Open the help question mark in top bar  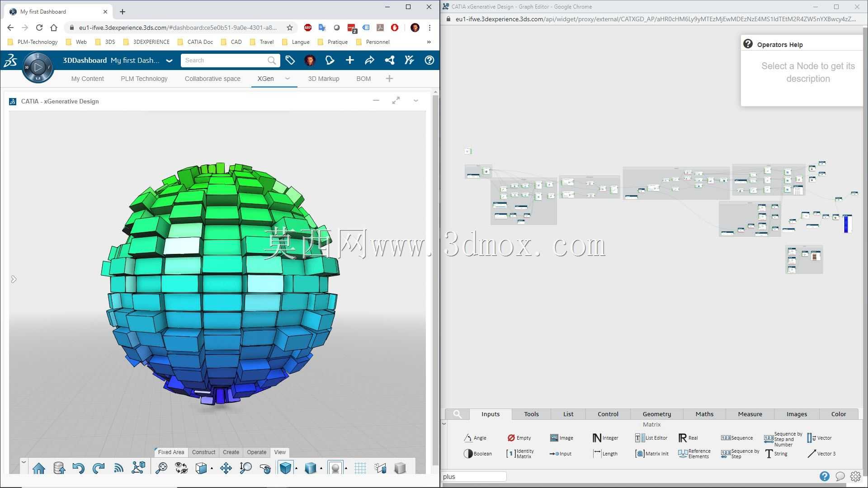click(x=429, y=60)
